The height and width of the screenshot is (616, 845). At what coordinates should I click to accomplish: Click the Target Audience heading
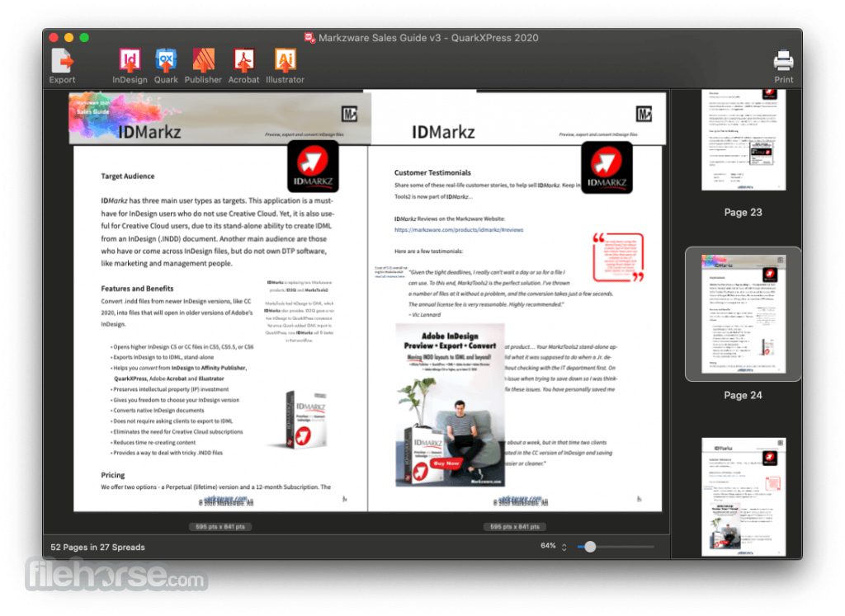[x=128, y=176]
